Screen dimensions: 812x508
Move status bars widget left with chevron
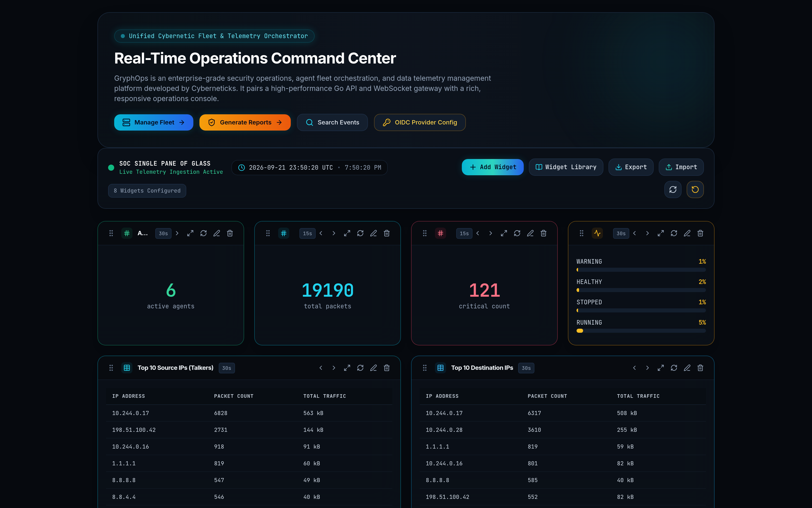pos(634,233)
